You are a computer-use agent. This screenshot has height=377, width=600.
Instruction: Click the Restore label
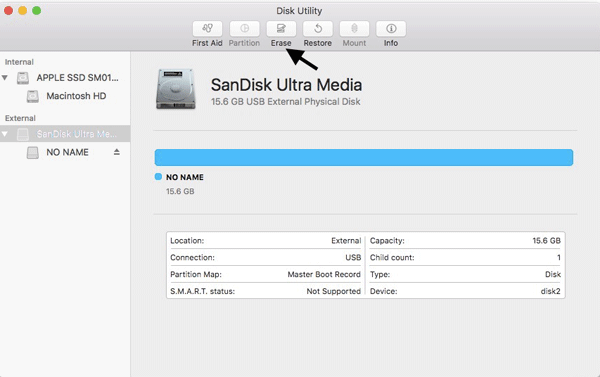coord(318,43)
